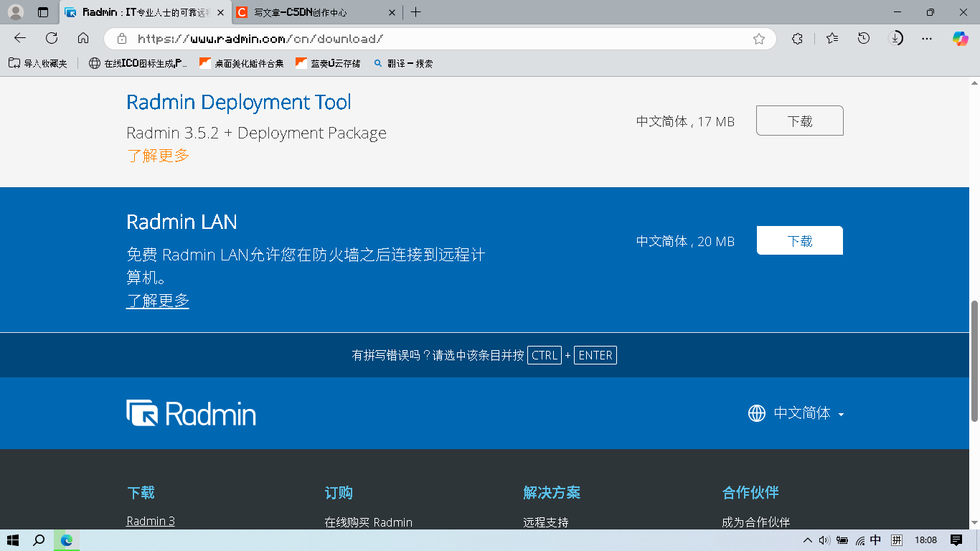Open the Downloads progress icon
This screenshot has width=980, height=551.
click(896, 39)
